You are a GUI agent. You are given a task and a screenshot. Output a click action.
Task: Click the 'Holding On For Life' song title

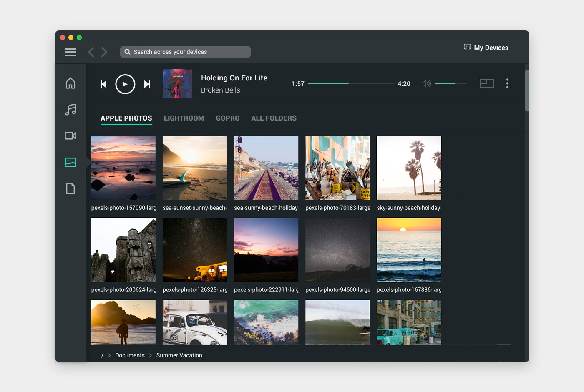(234, 78)
